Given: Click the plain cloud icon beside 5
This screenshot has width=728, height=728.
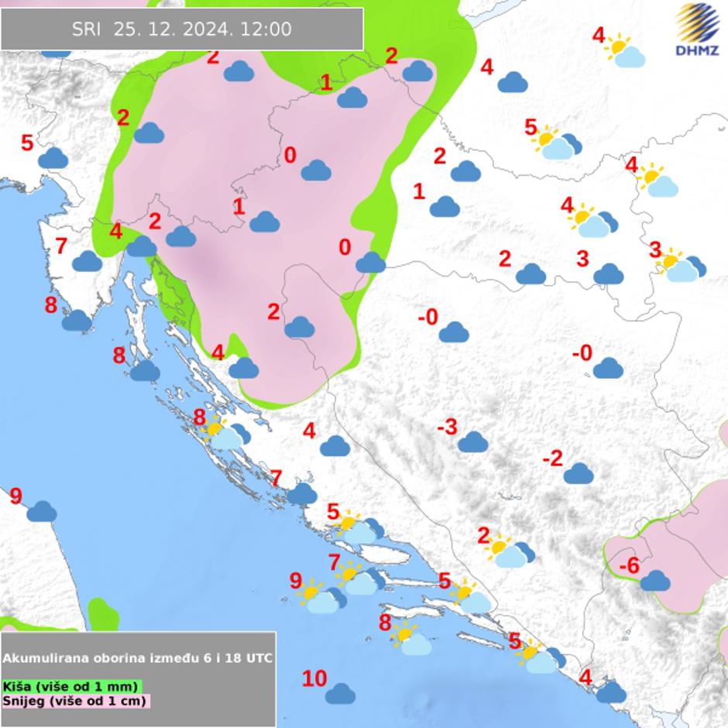Looking at the screenshot, I should pyautogui.click(x=53, y=158).
